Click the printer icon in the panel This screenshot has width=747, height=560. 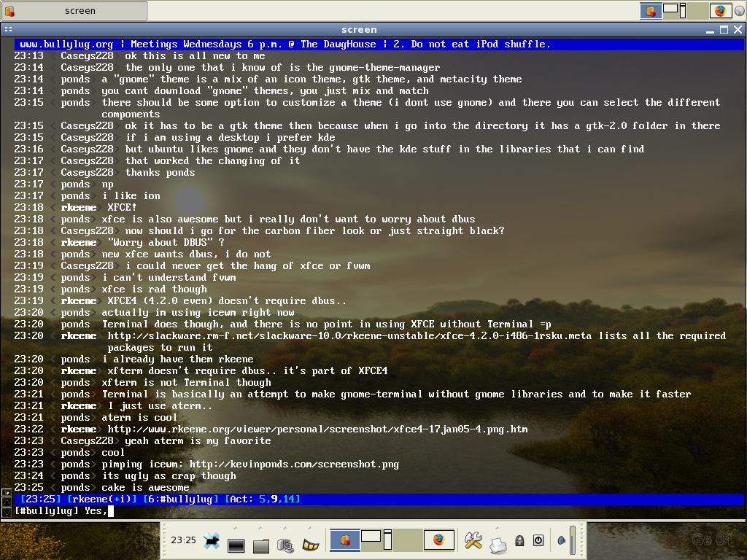[x=498, y=545]
